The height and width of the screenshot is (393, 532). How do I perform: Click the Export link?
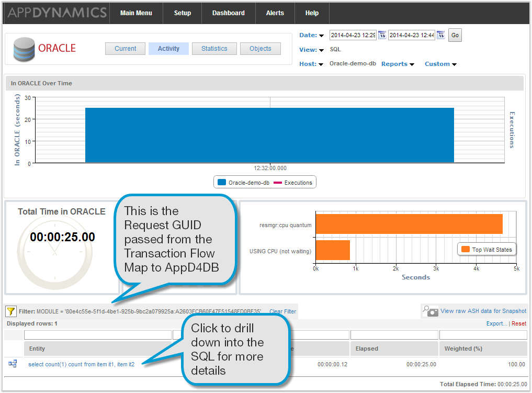pyautogui.click(x=496, y=323)
